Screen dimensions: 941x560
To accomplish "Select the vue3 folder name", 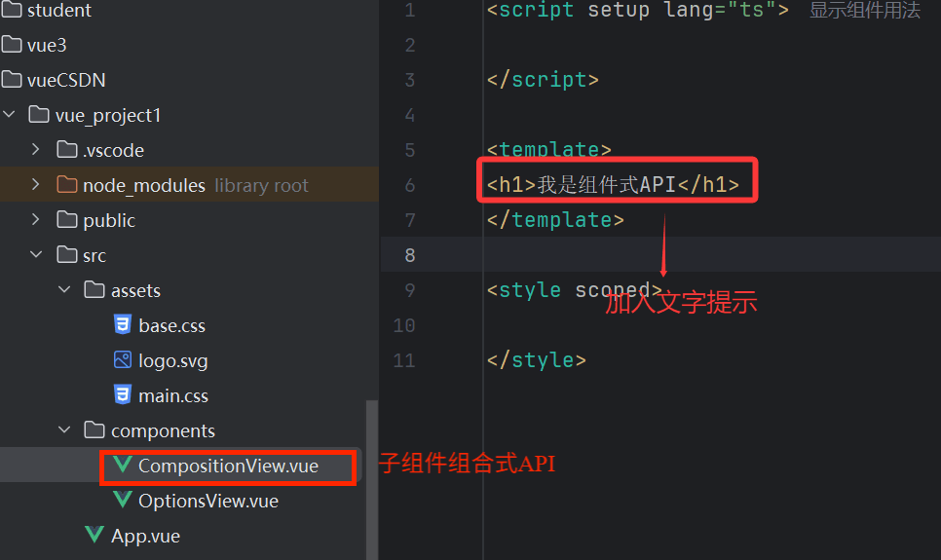I will [x=47, y=45].
